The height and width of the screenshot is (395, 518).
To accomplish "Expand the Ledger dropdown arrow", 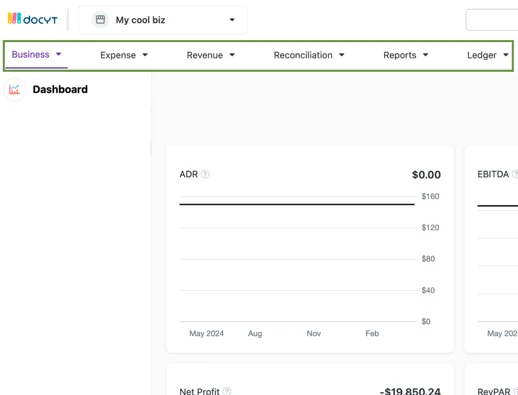I will [506, 55].
